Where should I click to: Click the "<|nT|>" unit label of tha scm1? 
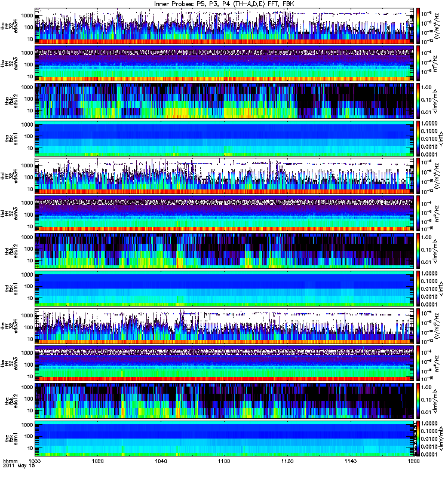[x=441, y=139]
